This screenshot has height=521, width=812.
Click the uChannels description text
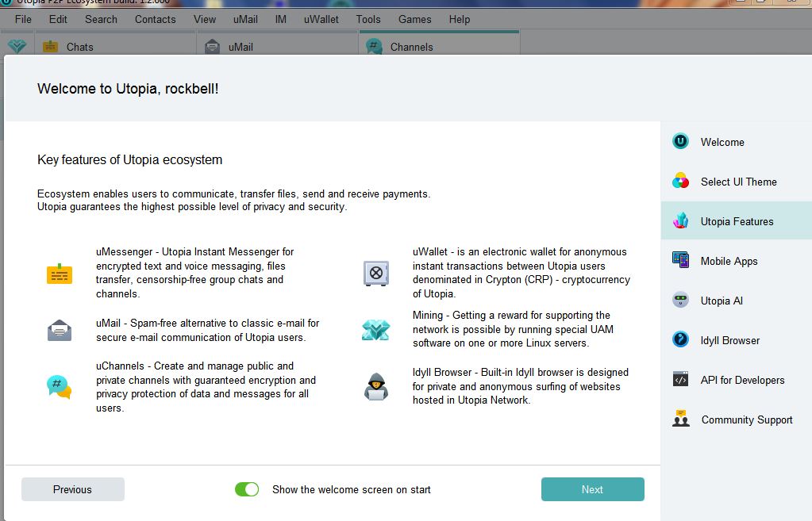pos(206,386)
